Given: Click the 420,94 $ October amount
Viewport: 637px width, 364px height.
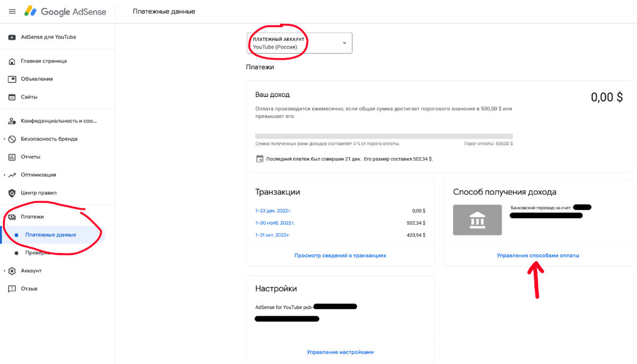Looking at the screenshot, I should click(416, 235).
